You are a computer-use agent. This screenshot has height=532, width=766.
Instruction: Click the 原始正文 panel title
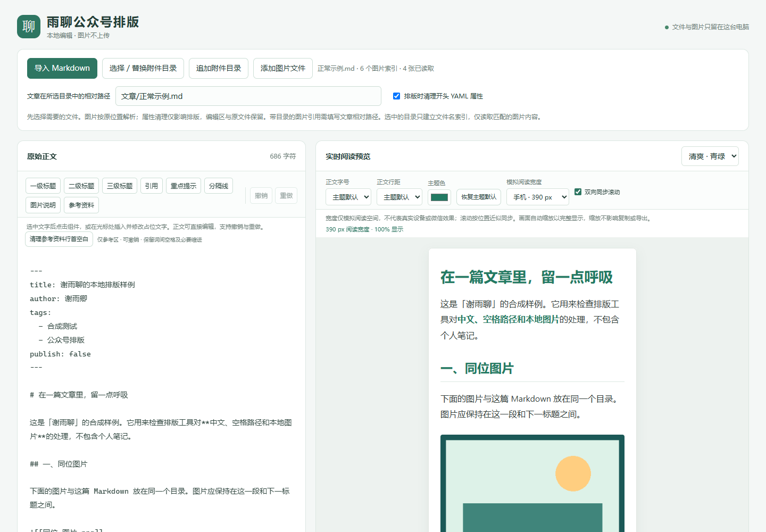click(42, 156)
